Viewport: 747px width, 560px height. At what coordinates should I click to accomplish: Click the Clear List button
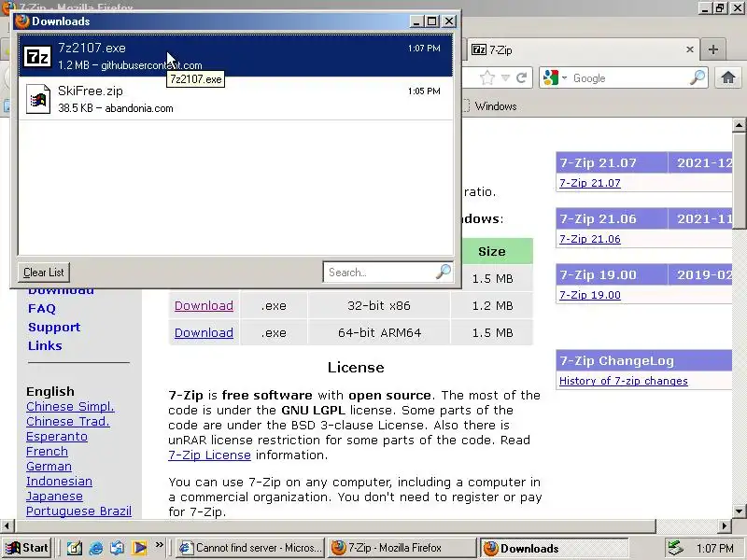click(43, 273)
